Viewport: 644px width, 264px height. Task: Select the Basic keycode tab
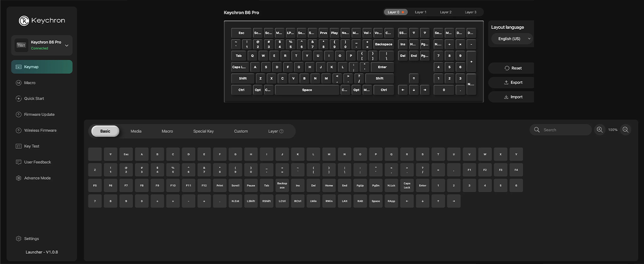tap(105, 131)
